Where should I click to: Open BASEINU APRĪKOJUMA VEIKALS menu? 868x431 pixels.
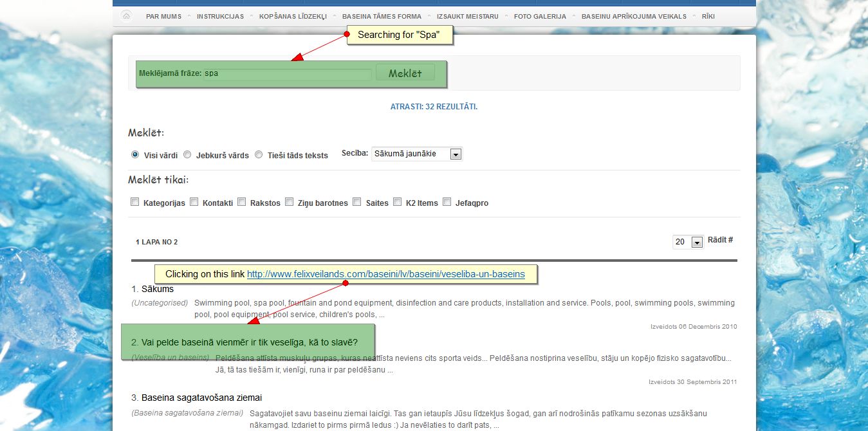634,17
